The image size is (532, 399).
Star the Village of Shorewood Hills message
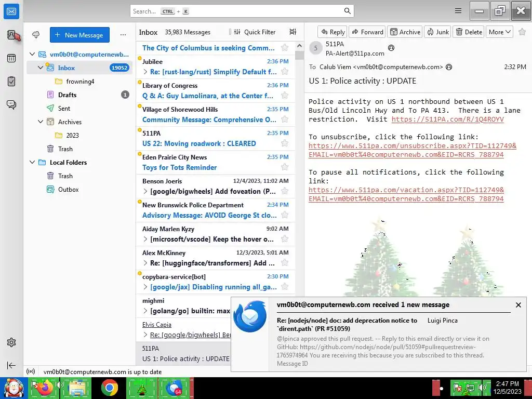coord(285,119)
